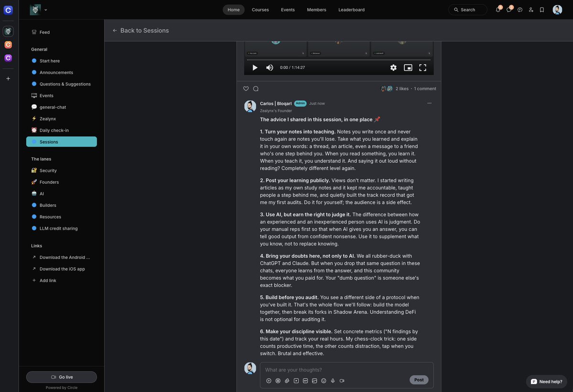Open Need help? chat widget

point(546,381)
